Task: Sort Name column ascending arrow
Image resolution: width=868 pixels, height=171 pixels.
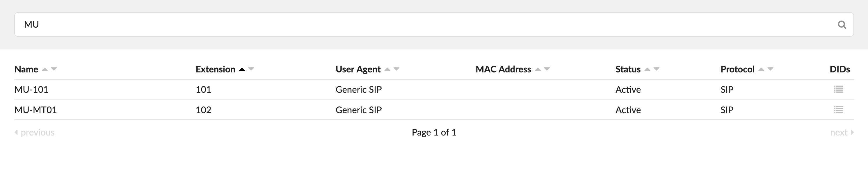Action: pos(45,69)
